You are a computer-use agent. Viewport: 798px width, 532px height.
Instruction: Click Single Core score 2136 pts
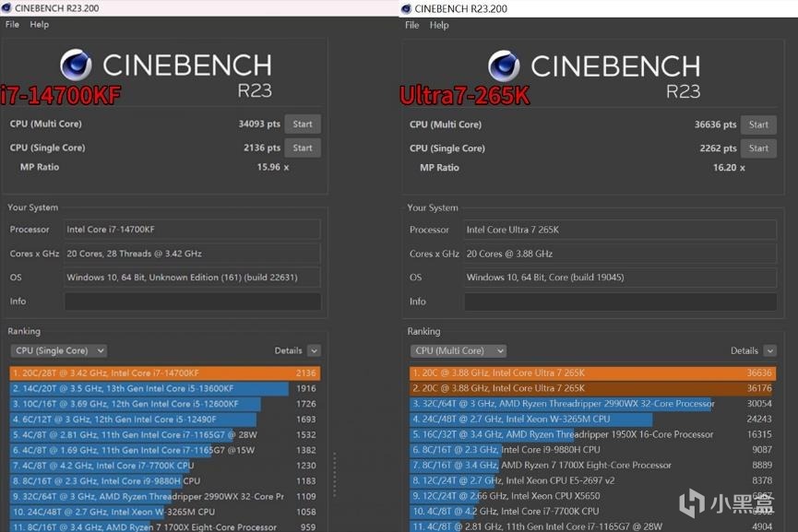point(262,148)
